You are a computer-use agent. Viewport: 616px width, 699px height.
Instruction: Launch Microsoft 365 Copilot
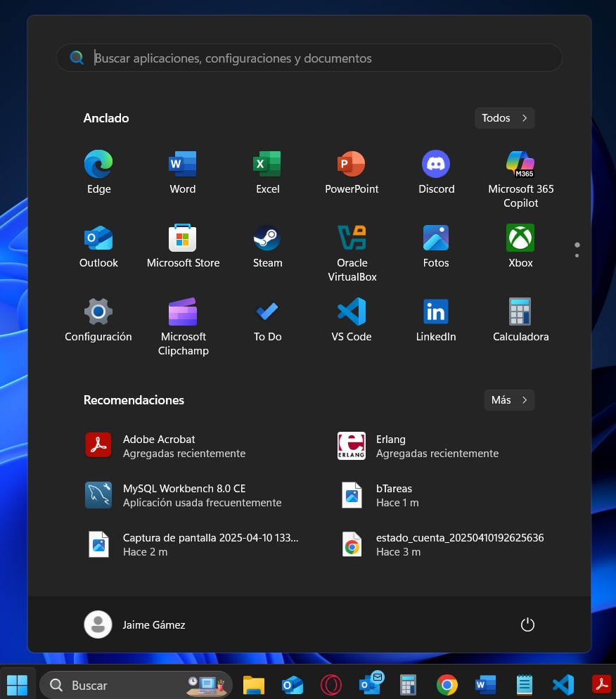pyautogui.click(x=520, y=179)
